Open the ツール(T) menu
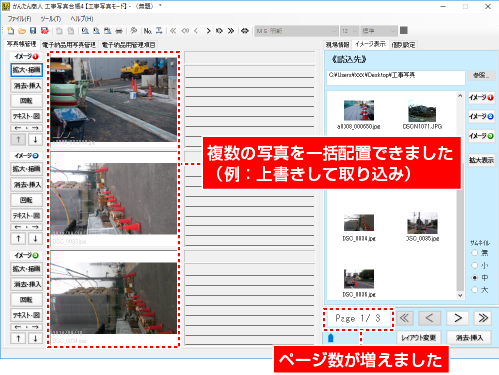Viewport: 499px width, 375px height. [x=51, y=19]
